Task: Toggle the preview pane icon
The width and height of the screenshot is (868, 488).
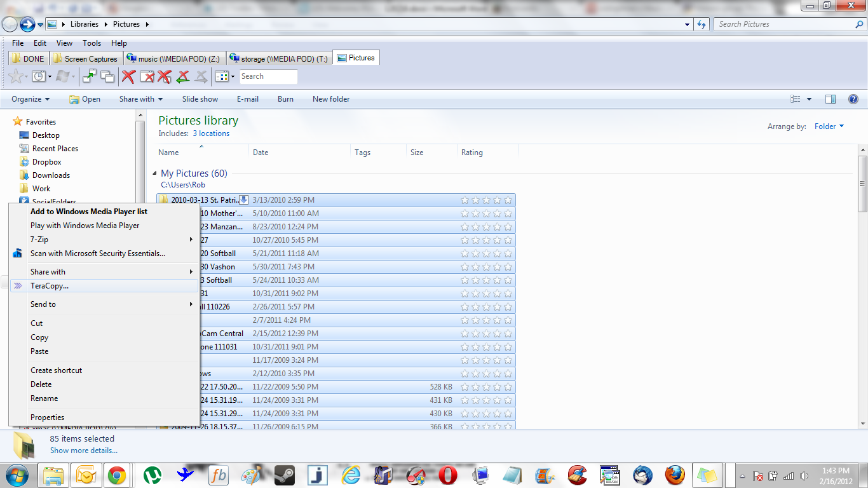Action: coord(830,99)
